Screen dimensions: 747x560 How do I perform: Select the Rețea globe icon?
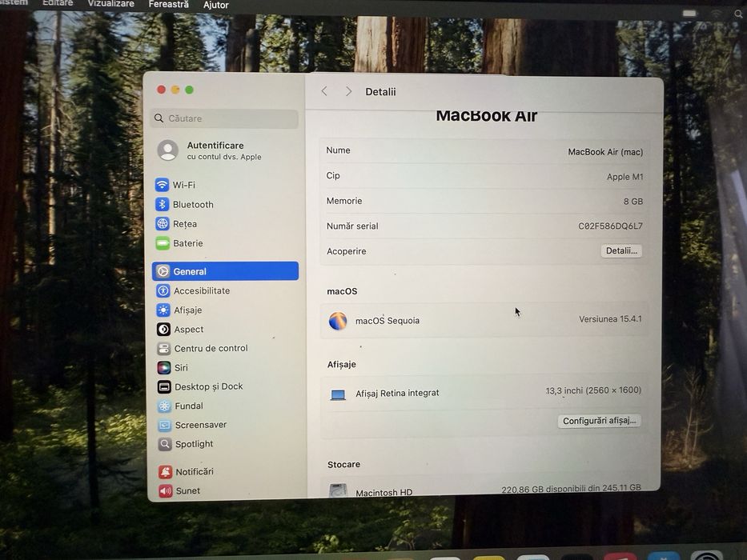click(163, 223)
